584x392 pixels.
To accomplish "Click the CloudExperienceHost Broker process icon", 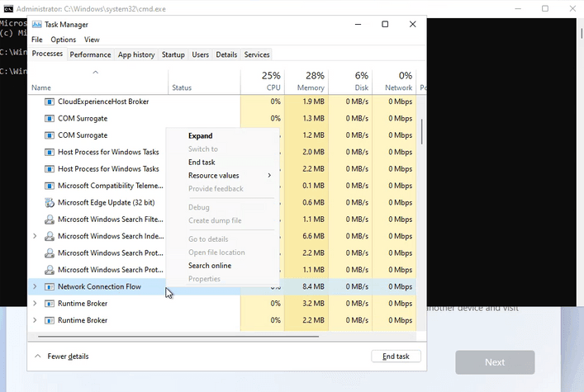I will coord(50,102).
